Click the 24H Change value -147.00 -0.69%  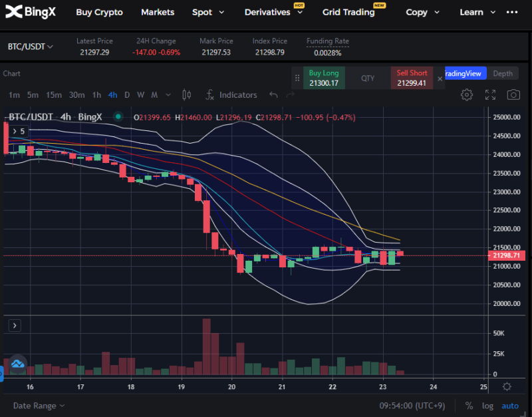coord(156,53)
